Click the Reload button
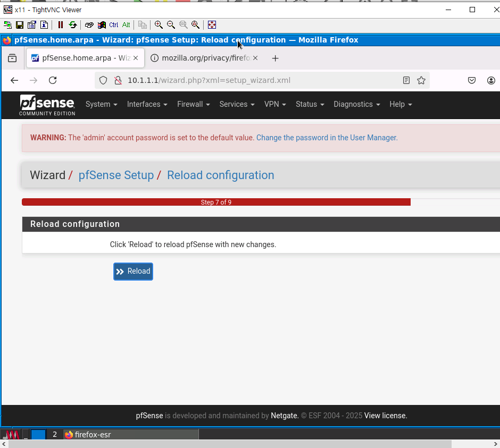The image size is (500, 448). point(134,272)
